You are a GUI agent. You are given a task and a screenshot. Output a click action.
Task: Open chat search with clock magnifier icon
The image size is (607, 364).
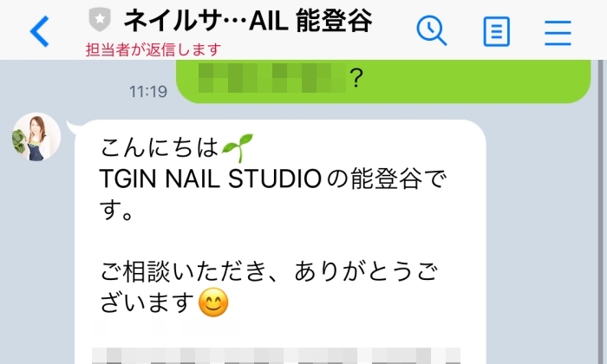pyautogui.click(x=431, y=30)
